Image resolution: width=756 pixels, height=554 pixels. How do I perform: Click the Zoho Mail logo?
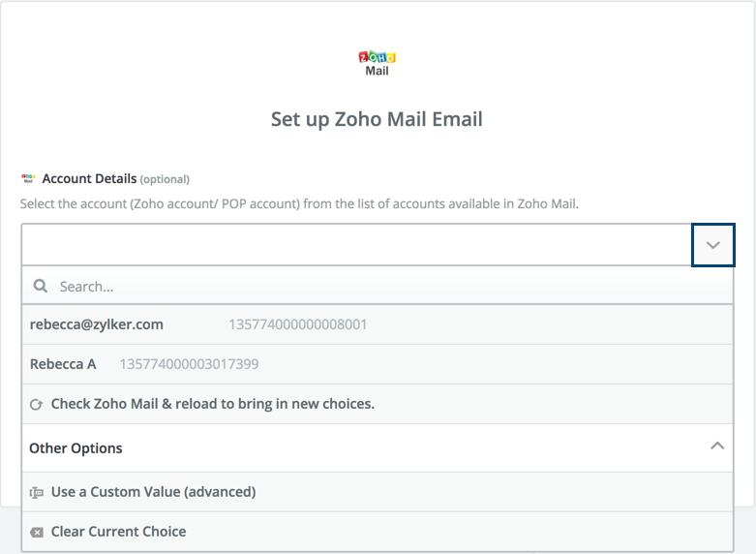pyautogui.click(x=377, y=62)
